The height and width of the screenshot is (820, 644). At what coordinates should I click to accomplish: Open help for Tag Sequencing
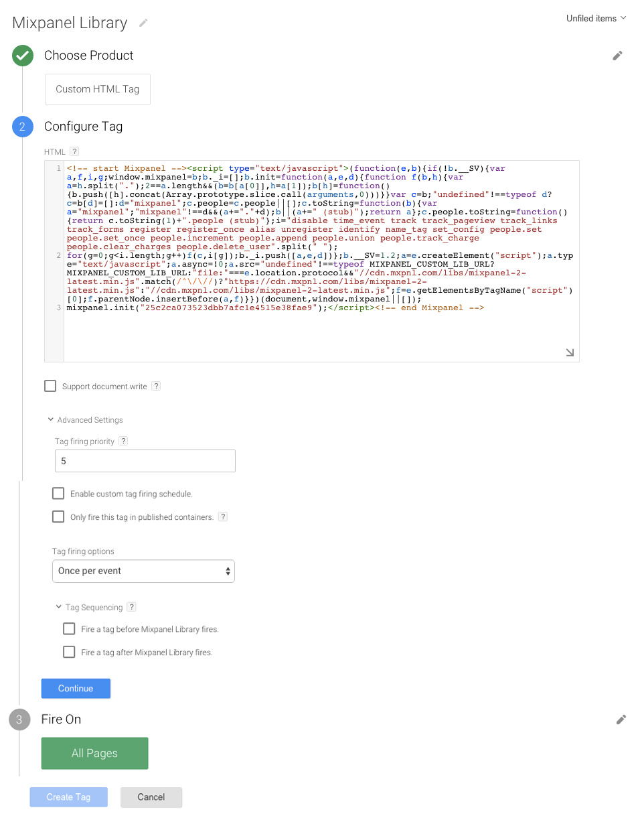point(131,608)
